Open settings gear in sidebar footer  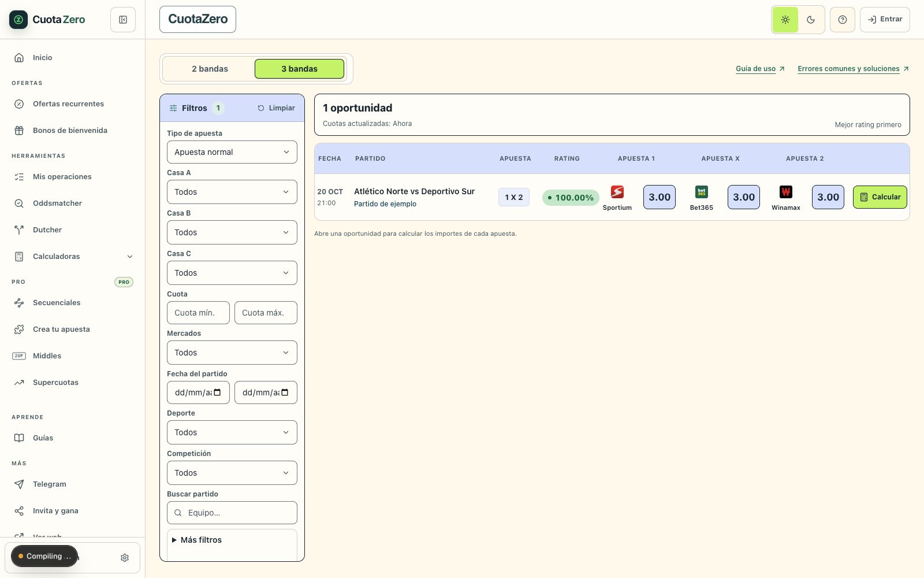coord(125,558)
